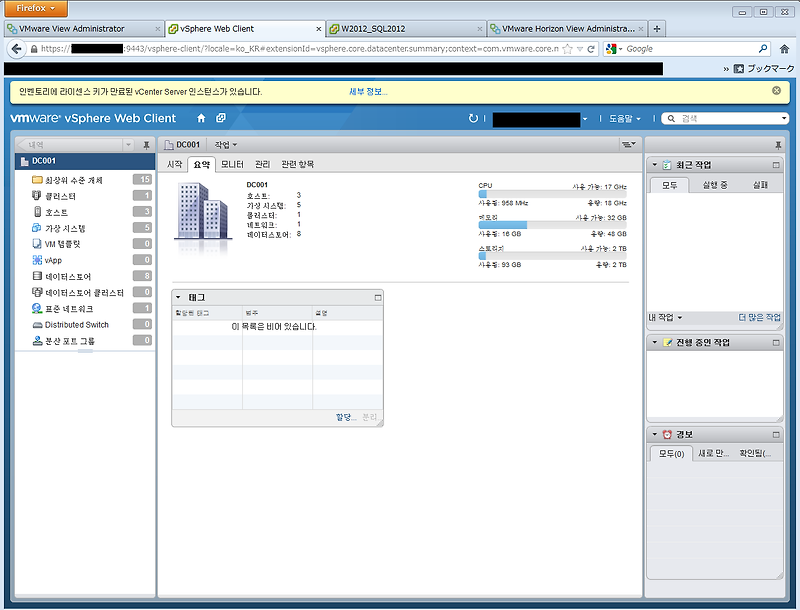Open the 작업 actions dropdown
The image size is (800, 610).
point(226,145)
